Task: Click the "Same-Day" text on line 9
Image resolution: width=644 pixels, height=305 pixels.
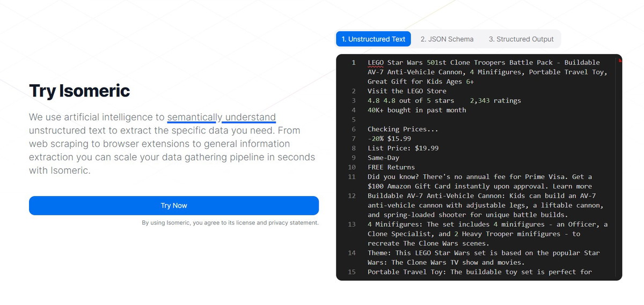Action: coord(383,158)
